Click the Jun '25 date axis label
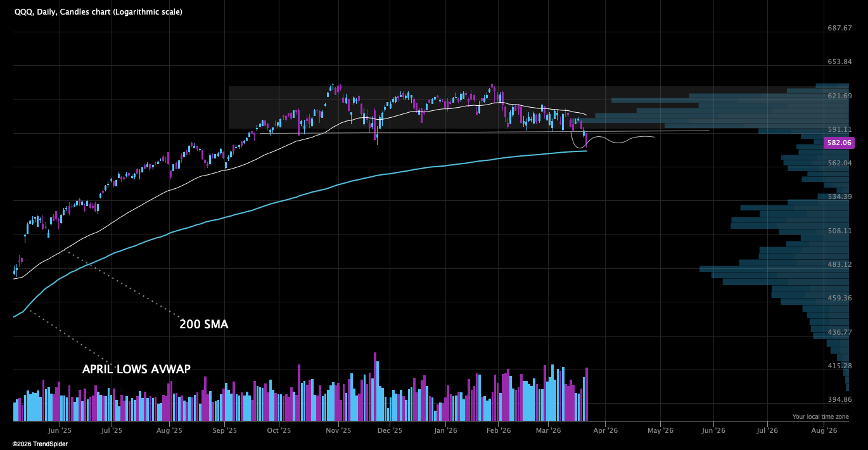Screen dimensions: 868x450 pos(60,430)
